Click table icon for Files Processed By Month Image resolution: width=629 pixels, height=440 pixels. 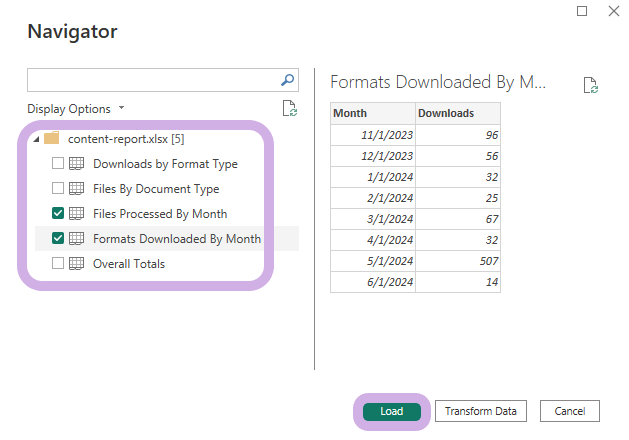(76, 213)
